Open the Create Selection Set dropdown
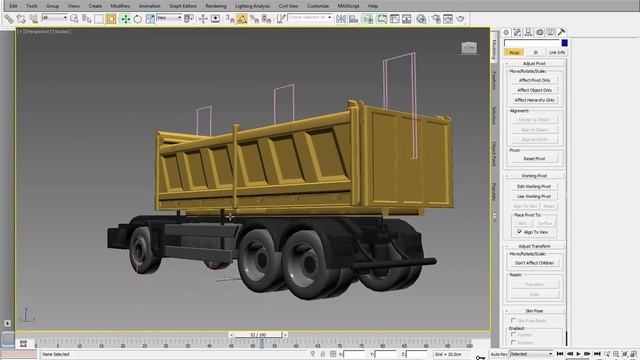The image size is (640, 360). pos(310,18)
